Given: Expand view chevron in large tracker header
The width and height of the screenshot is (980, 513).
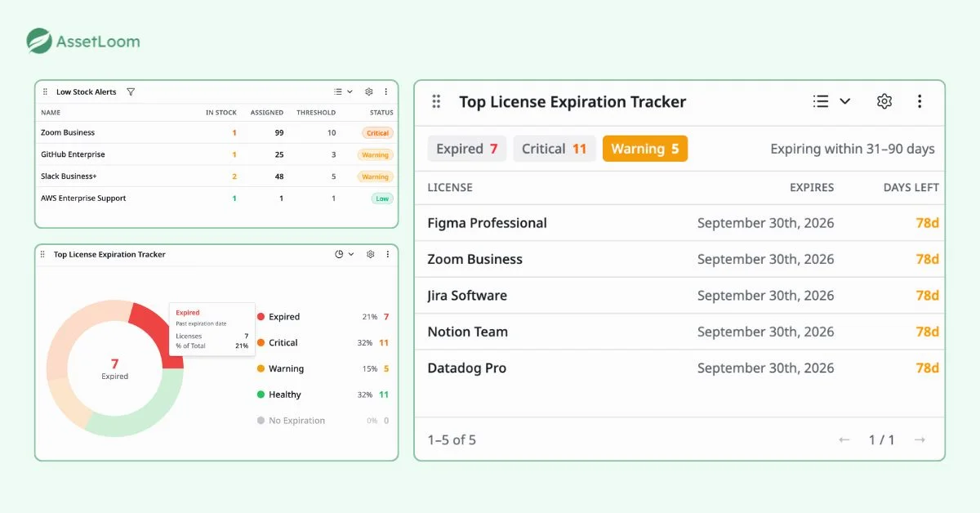Looking at the screenshot, I should pyautogui.click(x=845, y=101).
